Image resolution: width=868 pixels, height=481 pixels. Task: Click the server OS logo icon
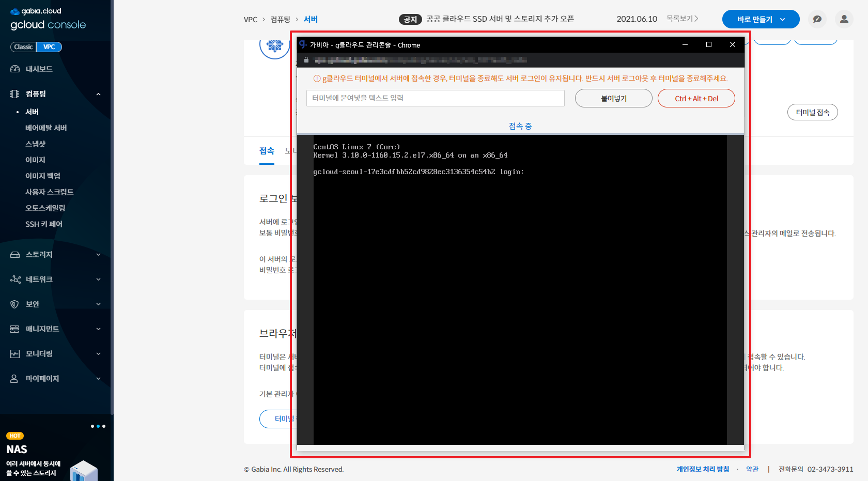coord(274,46)
